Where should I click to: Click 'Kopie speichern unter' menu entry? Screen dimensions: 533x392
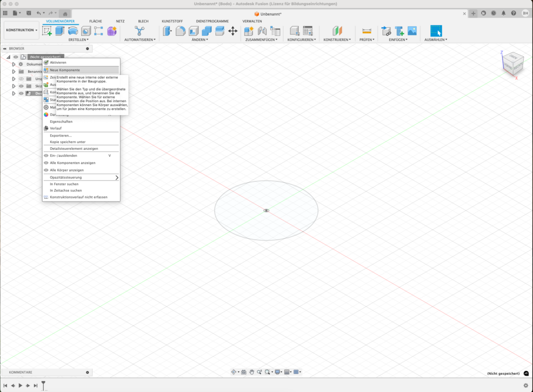click(68, 142)
